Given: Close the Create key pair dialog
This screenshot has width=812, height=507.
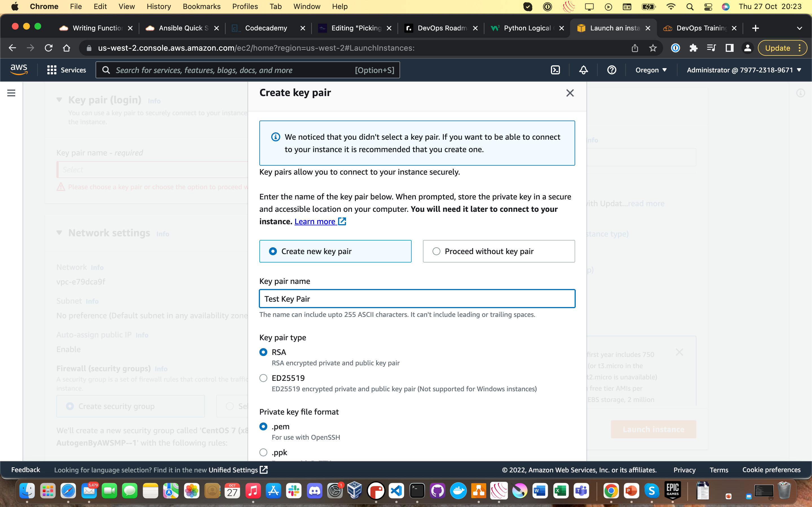Looking at the screenshot, I should (570, 93).
